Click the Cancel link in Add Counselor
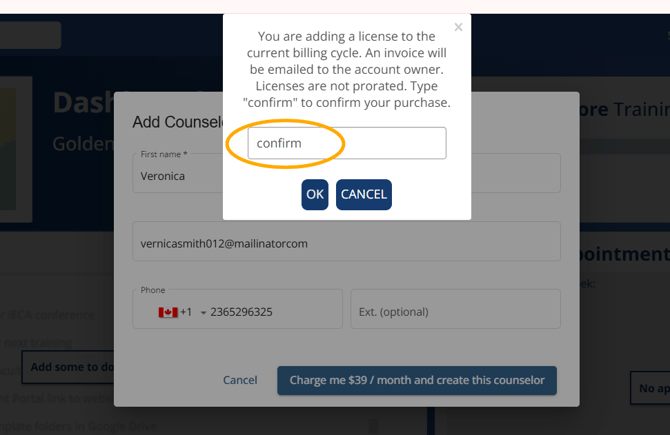This screenshot has width=670, height=435. coord(240,380)
